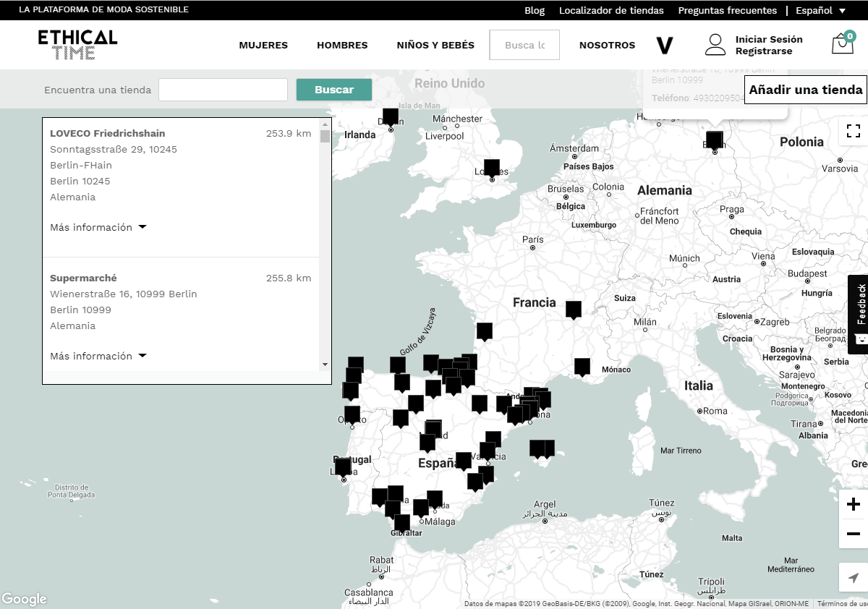Image resolution: width=868 pixels, height=609 pixels.
Task: Zoom in on the map
Action: (x=853, y=504)
